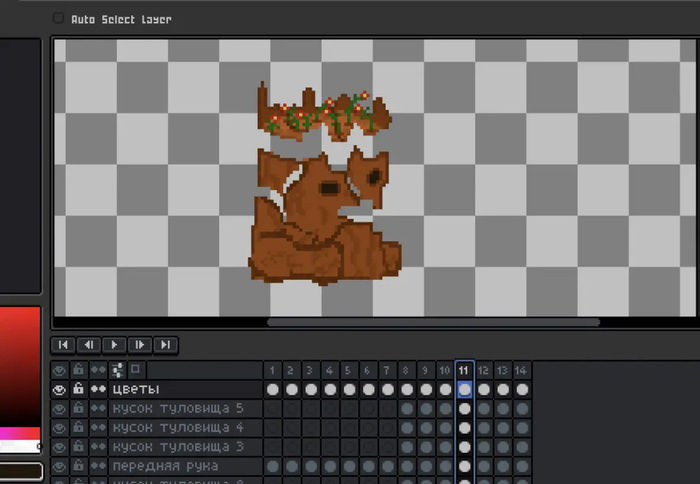Step to the next frame
Screen dimensions: 700x484
coord(140,345)
